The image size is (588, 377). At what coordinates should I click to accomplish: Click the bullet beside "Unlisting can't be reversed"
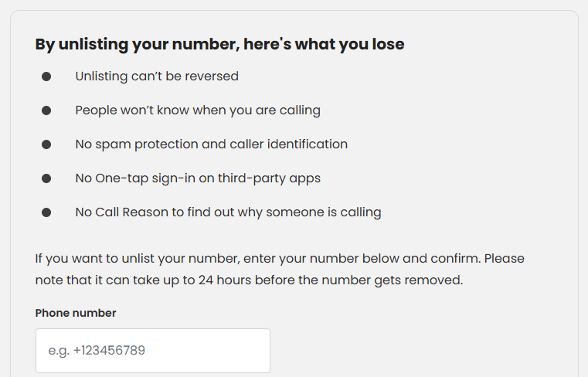[46, 76]
